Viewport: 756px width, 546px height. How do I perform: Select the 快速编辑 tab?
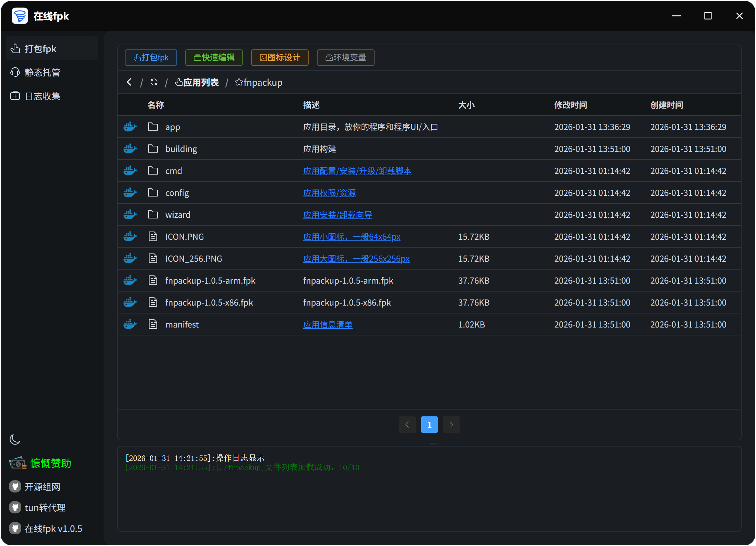coord(214,58)
